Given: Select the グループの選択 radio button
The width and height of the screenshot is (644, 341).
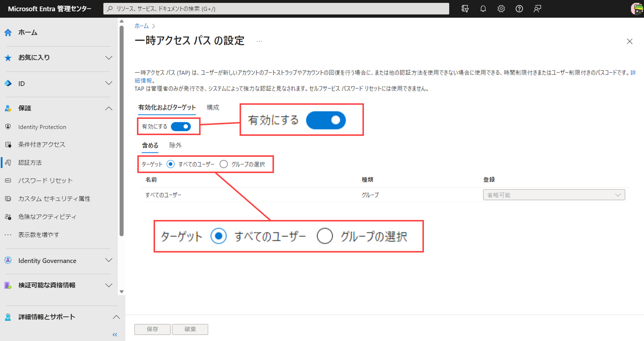Looking at the screenshot, I should click(224, 164).
